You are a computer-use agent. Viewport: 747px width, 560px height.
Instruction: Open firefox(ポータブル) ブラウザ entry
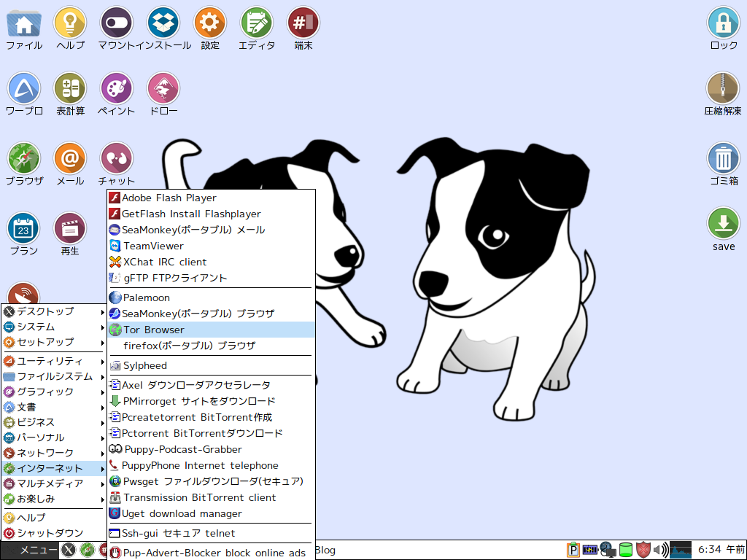[212, 346]
